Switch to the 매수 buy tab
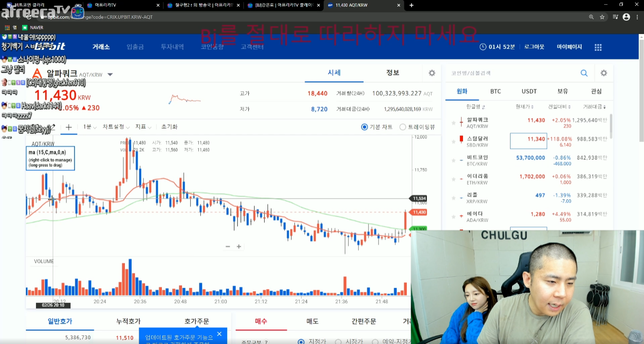Screen dimensions: 644x344 (261, 321)
